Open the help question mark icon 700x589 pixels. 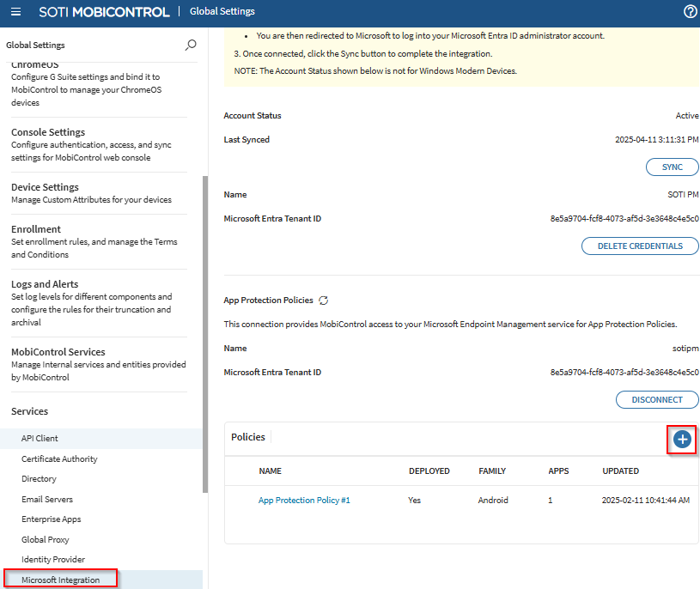click(x=690, y=11)
